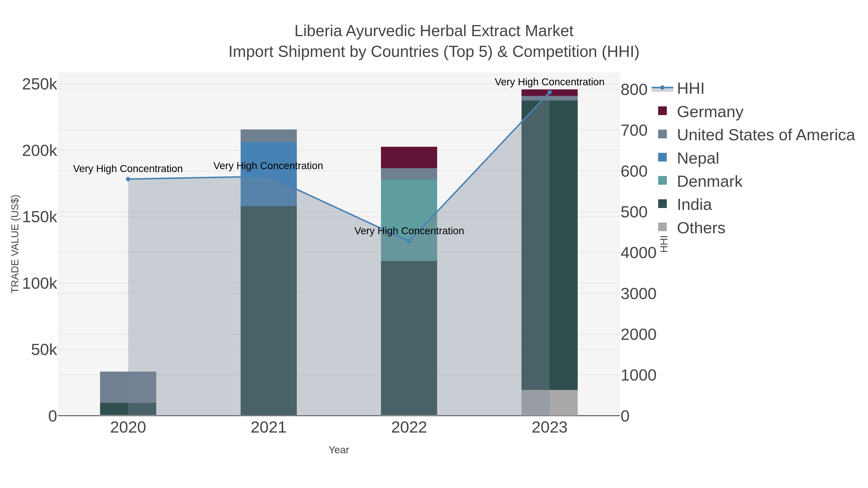This screenshot has height=488, width=868.
Task: Click the Very High Concentration label above 2020
Action: click(x=128, y=168)
